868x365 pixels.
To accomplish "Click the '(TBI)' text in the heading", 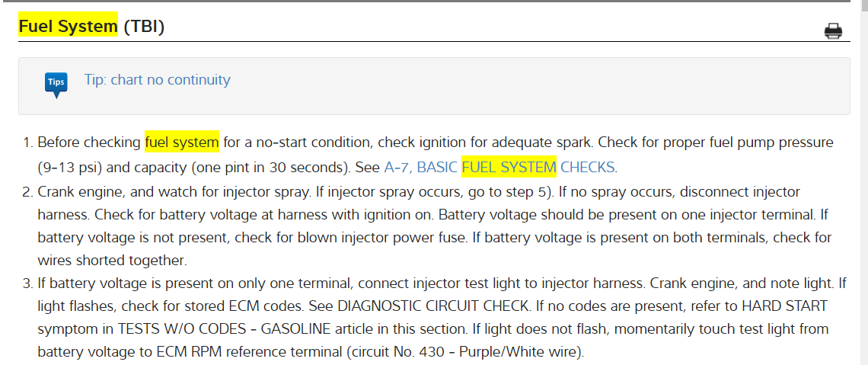I will [x=144, y=26].
